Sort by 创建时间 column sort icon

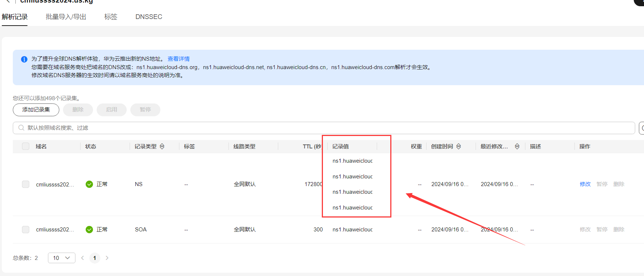point(458,146)
